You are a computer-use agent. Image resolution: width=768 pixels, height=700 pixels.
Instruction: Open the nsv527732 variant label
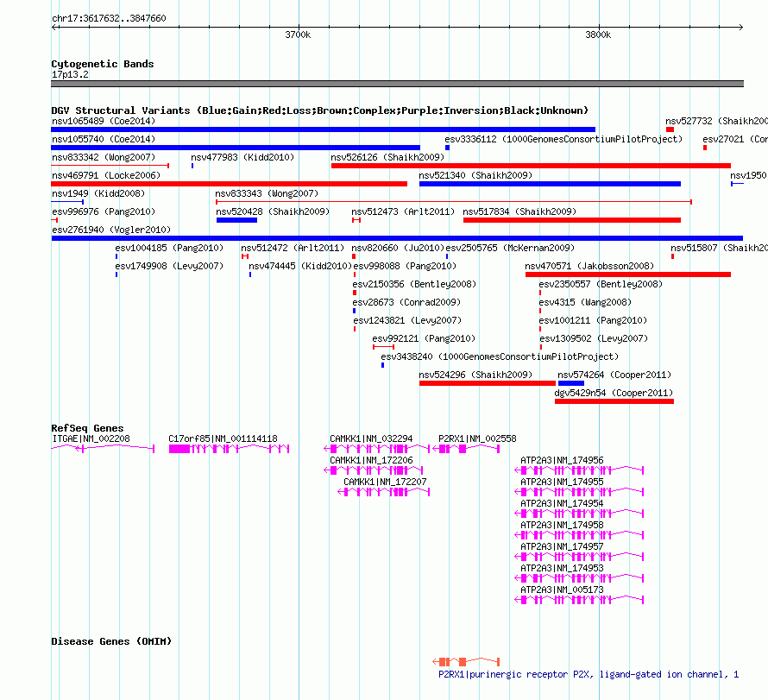(x=716, y=121)
